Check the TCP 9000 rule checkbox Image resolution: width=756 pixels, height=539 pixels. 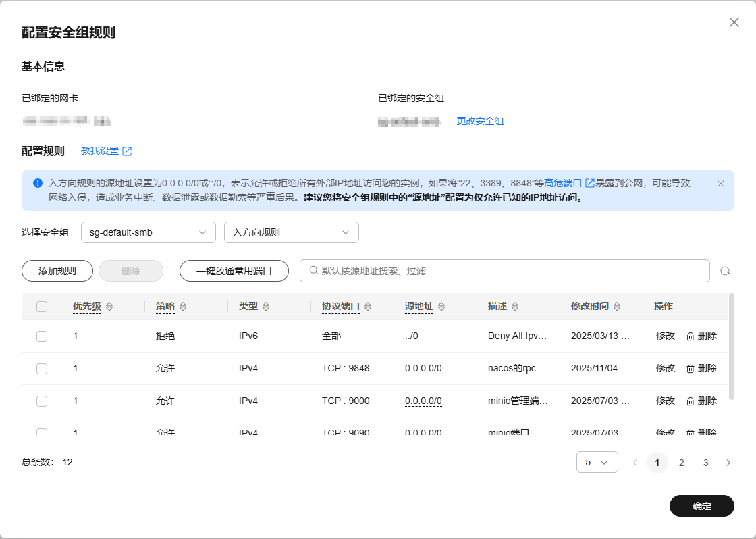pos(42,401)
